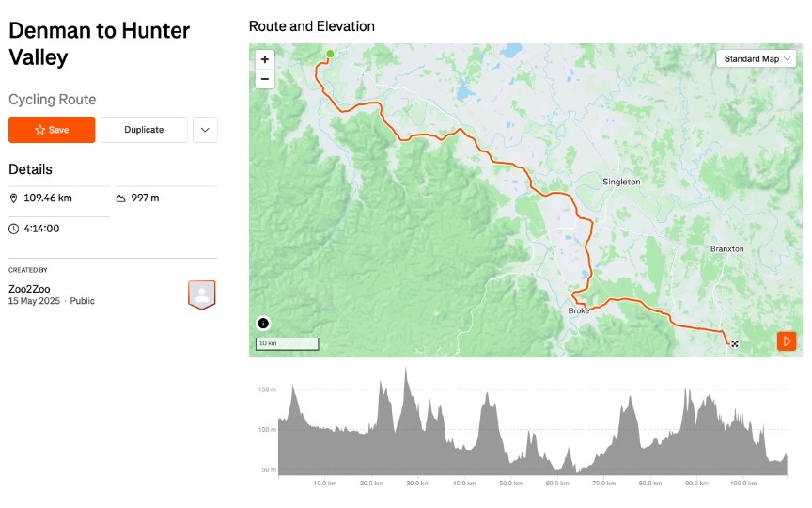Click the Broke town label on map
Viewport: 812px width, 508px height.
[x=578, y=310]
